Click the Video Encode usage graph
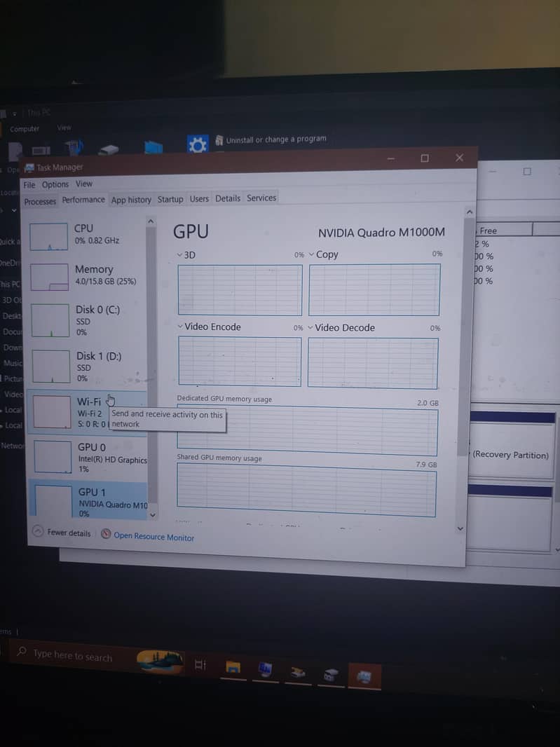Screen dimensions: 560x747 (x=240, y=361)
